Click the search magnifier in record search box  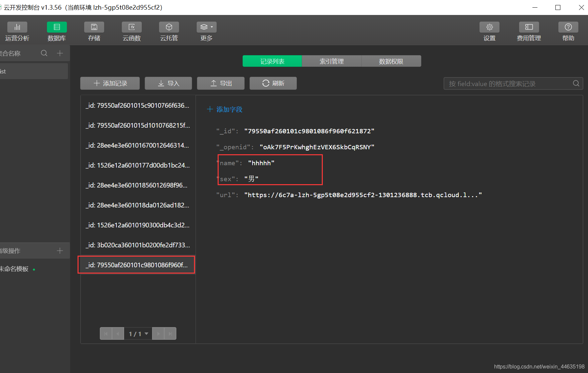[x=576, y=83]
